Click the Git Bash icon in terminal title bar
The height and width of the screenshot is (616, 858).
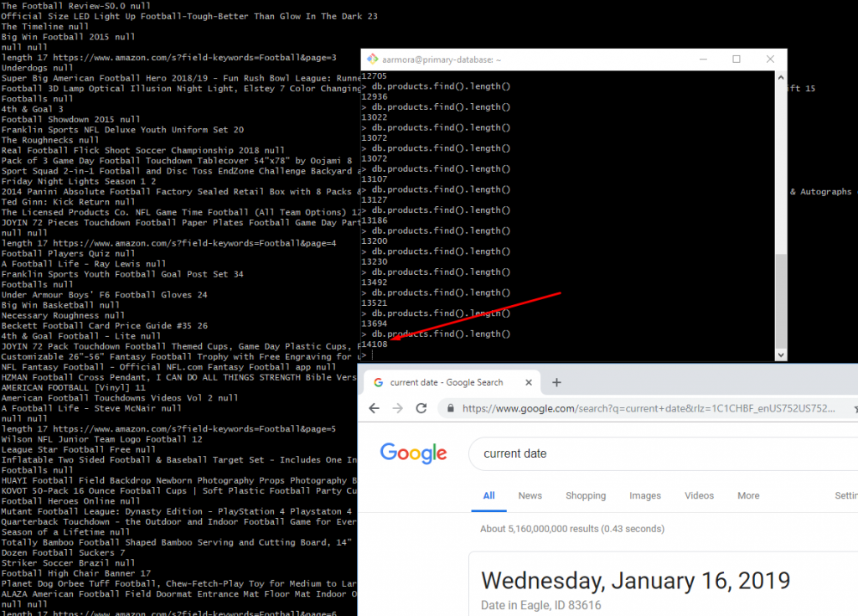(x=372, y=60)
